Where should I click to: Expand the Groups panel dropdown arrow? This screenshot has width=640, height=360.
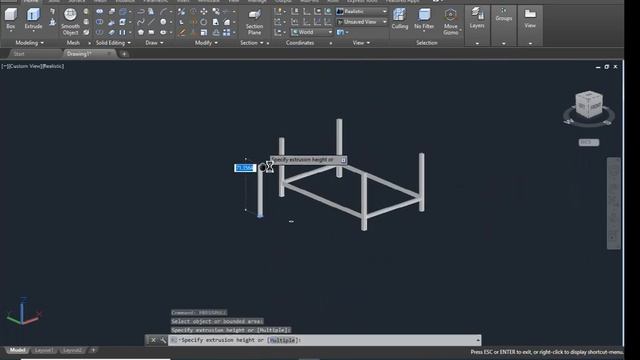point(504,43)
